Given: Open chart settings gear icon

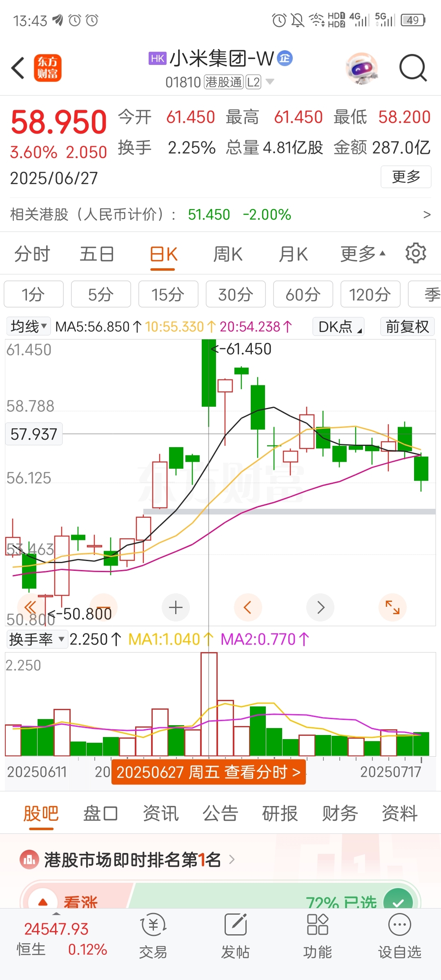Looking at the screenshot, I should coord(416,254).
